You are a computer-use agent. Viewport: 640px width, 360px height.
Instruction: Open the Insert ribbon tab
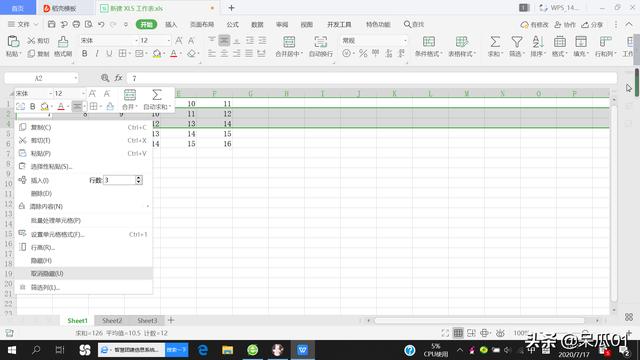pos(171,24)
